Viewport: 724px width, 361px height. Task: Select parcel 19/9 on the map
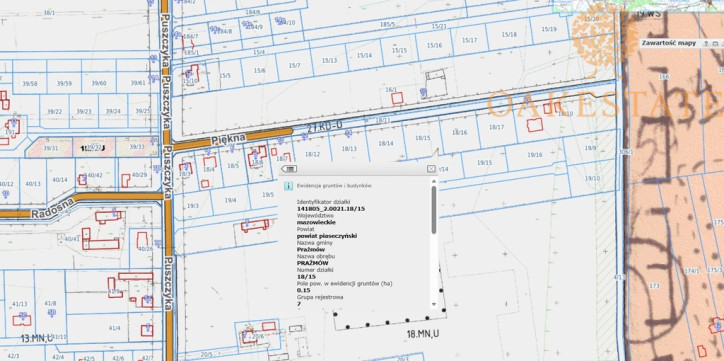591,148
